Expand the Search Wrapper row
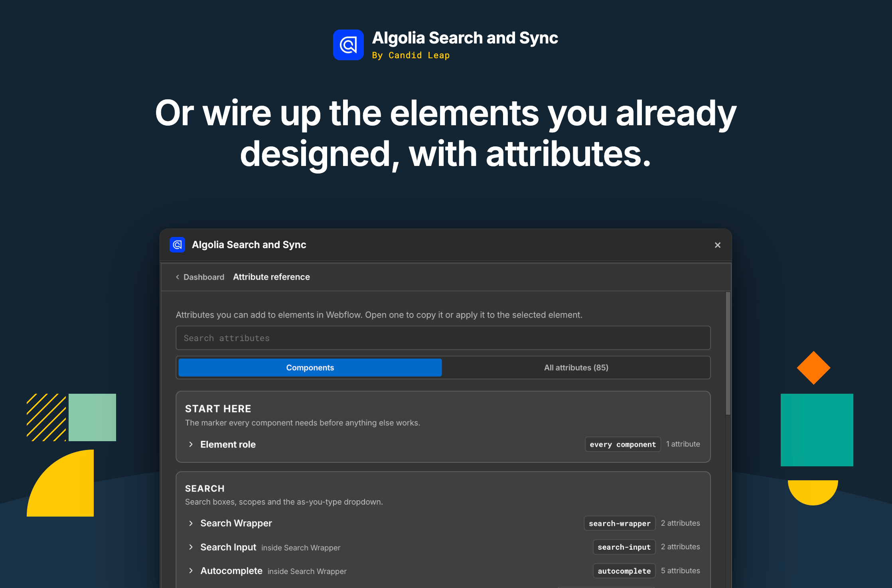Viewport: 892px width, 588px height. tap(443, 523)
